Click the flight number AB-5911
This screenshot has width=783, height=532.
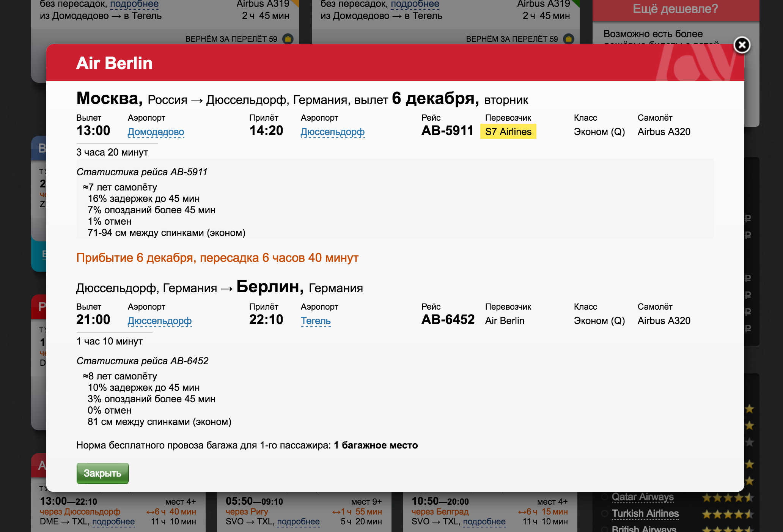tap(447, 131)
